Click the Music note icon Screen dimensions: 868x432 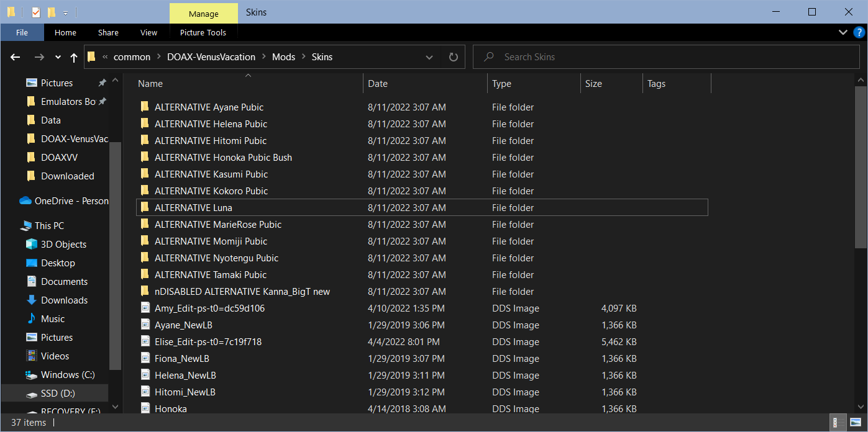(x=32, y=319)
